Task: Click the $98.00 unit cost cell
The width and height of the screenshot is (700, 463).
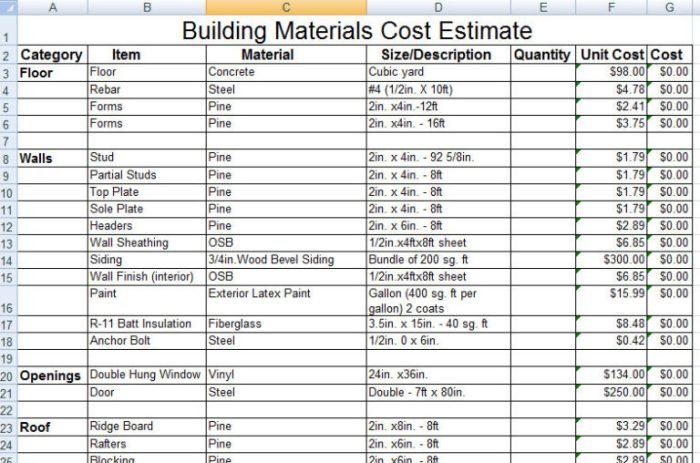Action: point(611,72)
